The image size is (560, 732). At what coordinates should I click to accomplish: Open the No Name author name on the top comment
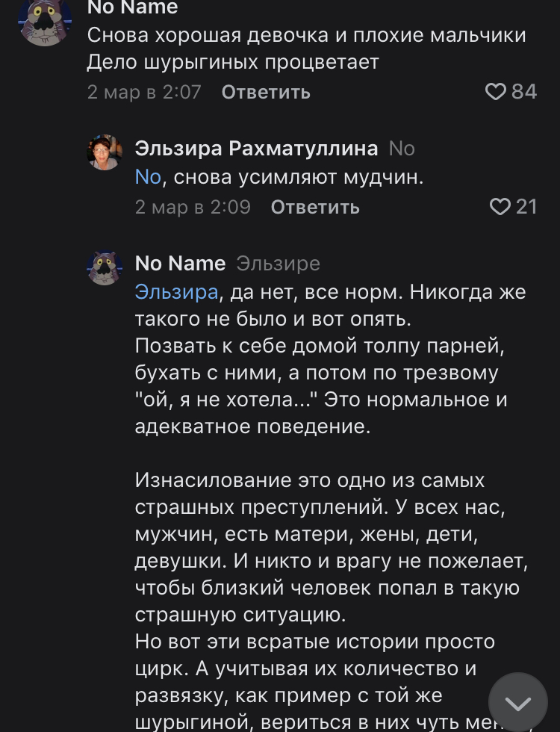(133, 8)
